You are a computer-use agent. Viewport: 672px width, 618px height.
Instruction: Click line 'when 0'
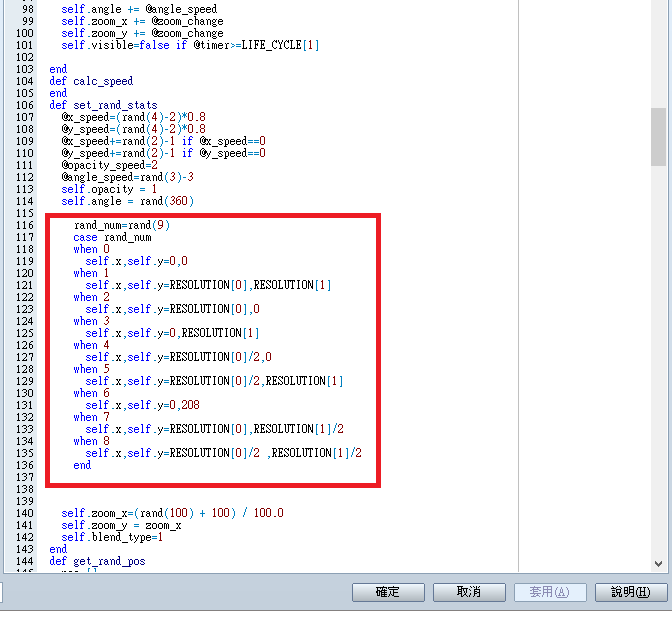(91, 249)
